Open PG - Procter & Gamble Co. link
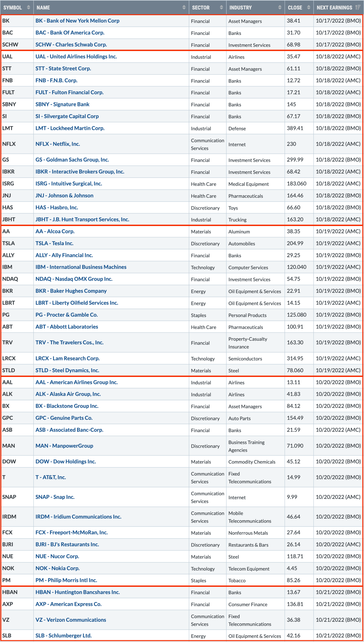 coord(67,315)
